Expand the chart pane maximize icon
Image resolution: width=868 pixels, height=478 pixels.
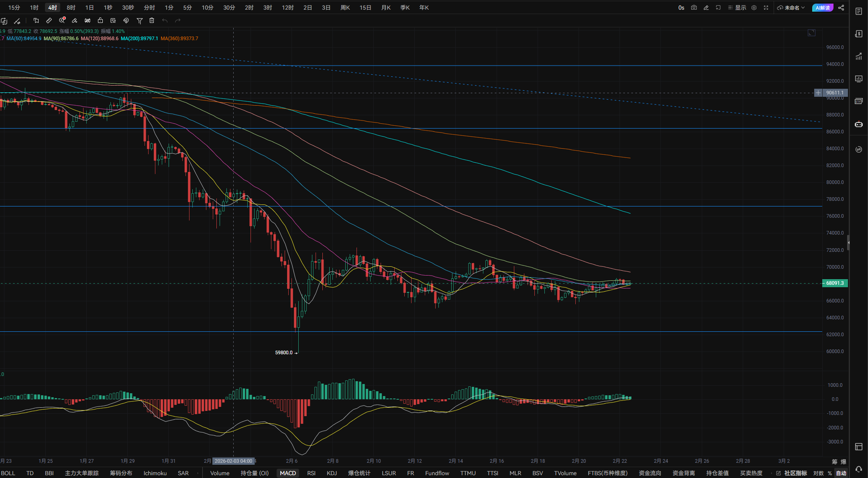click(811, 33)
